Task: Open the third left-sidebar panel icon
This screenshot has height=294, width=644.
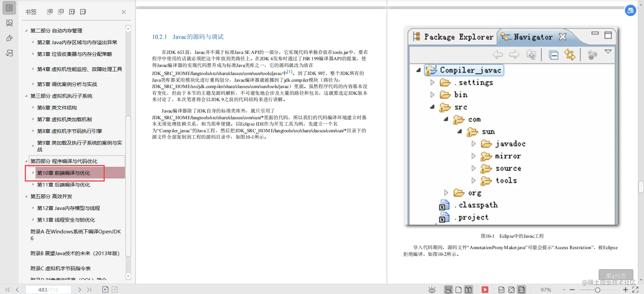Action: (x=9, y=38)
